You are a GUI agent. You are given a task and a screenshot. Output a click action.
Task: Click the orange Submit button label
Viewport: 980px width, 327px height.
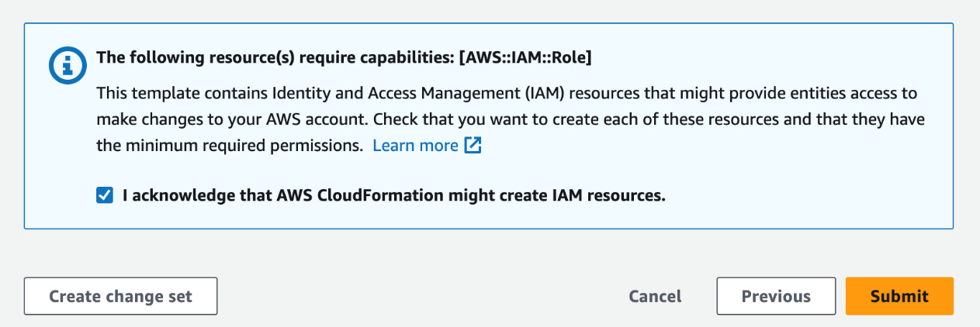pyautogui.click(x=899, y=296)
